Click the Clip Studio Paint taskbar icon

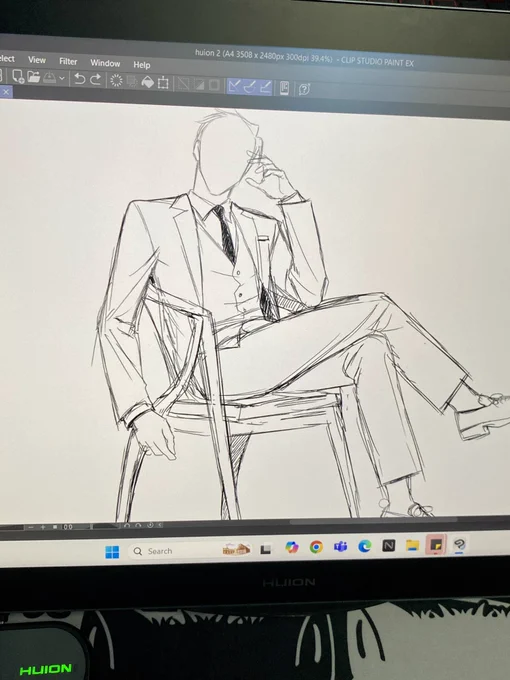tap(460, 544)
